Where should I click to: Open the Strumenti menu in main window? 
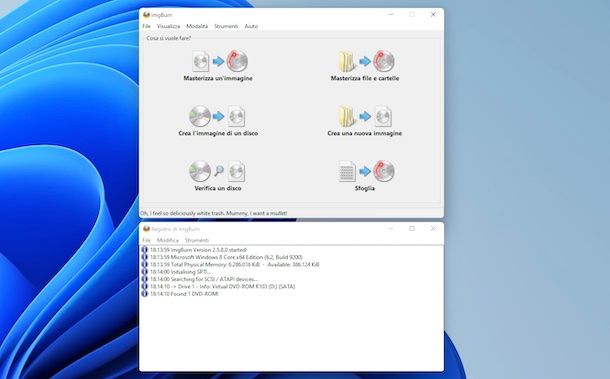(226, 26)
